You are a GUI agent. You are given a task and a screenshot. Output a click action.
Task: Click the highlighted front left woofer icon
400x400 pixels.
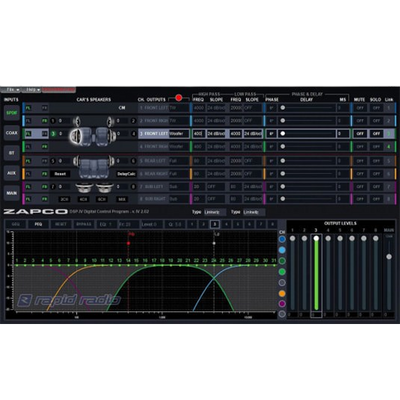[76, 136]
